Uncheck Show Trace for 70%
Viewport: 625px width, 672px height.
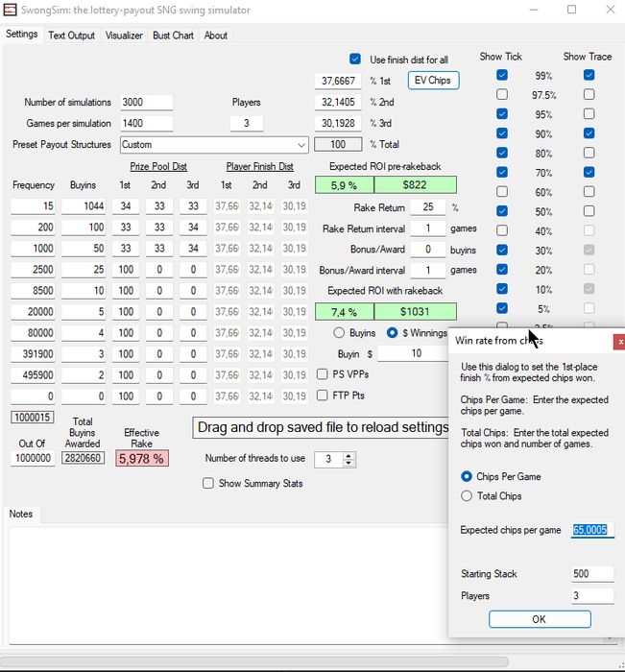tap(589, 172)
